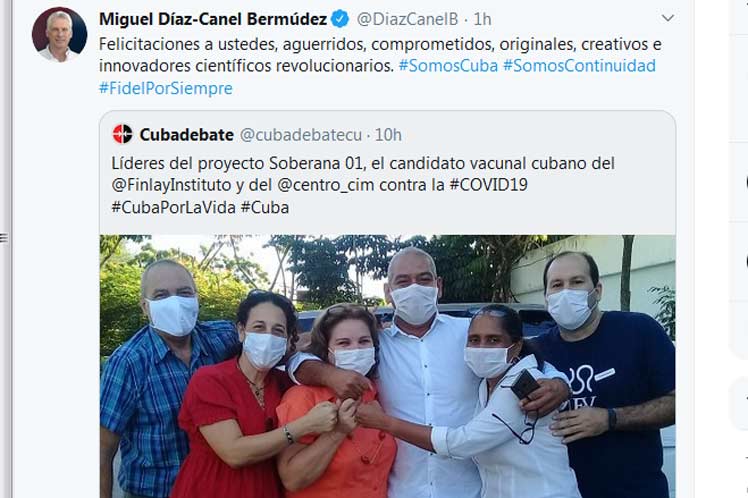Follow the #CubaPorLaVida hashtag

click(174, 207)
